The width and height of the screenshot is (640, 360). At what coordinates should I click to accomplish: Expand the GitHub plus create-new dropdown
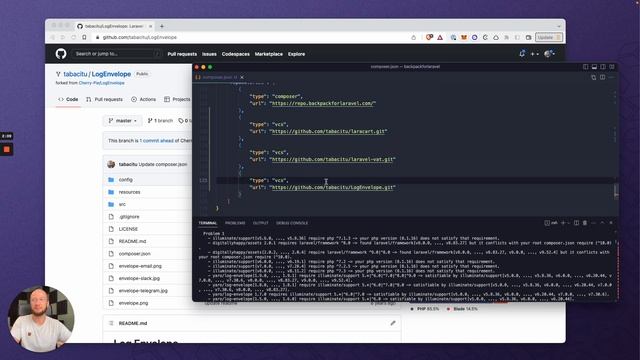click(534, 54)
